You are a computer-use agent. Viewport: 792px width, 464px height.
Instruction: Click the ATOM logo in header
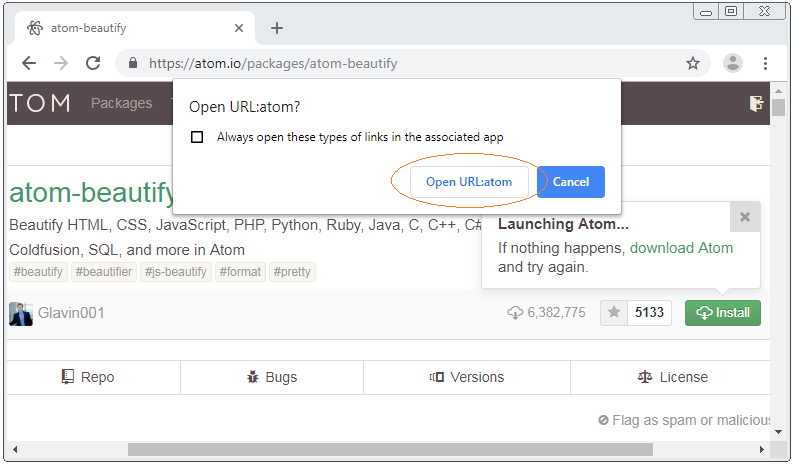[x=39, y=104]
